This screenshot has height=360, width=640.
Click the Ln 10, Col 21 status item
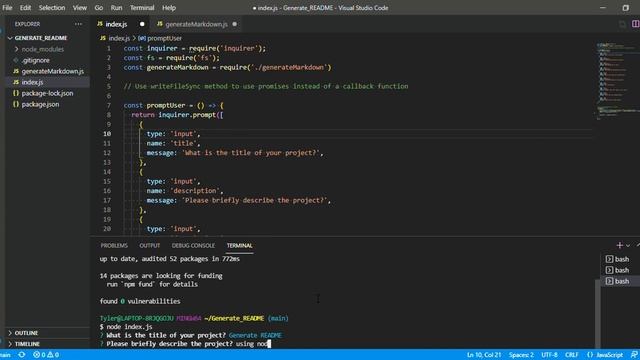[x=484, y=355]
